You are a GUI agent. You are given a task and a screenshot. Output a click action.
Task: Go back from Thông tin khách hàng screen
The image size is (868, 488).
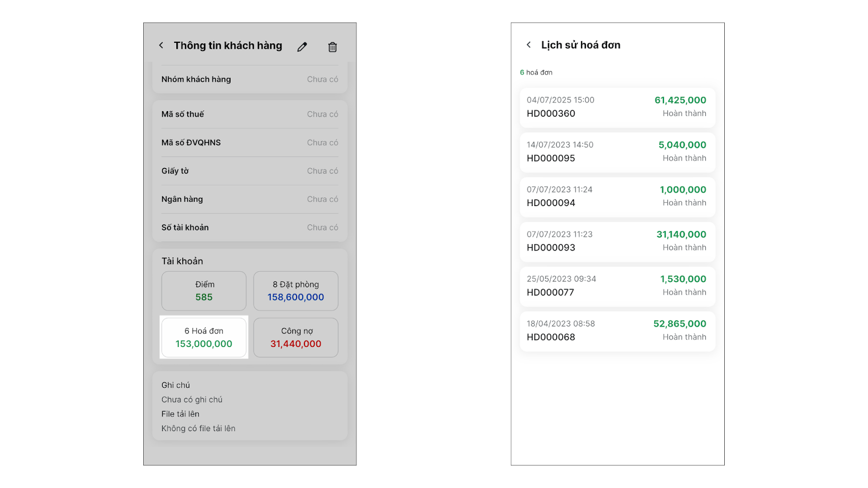tap(161, 46)
